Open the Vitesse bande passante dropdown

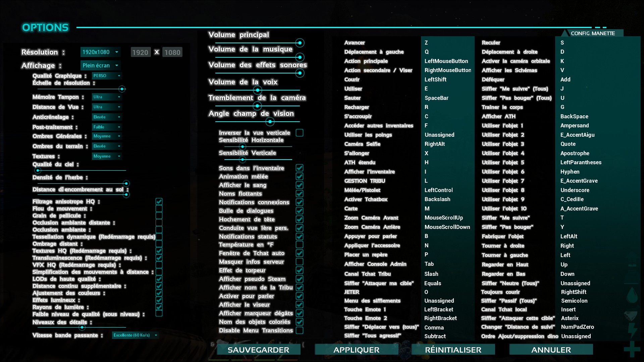(x=135, y=335)
